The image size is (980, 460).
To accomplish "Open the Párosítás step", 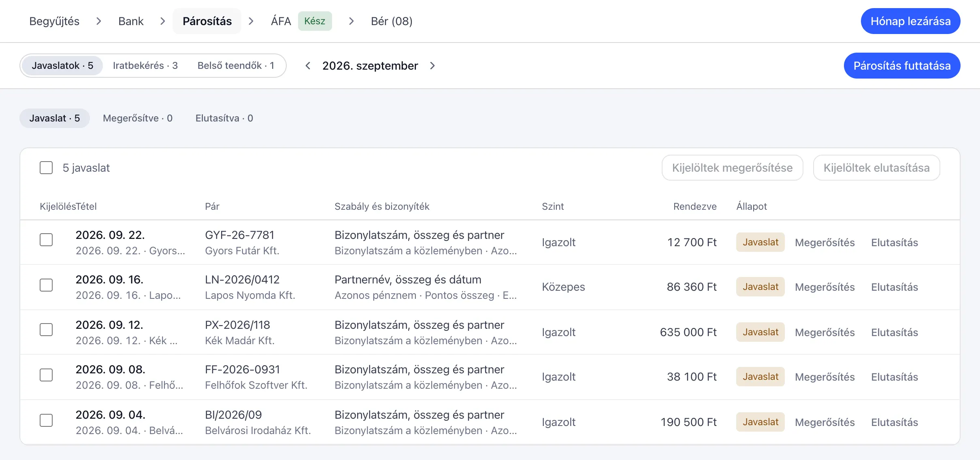I will click(x=207, y=21).
